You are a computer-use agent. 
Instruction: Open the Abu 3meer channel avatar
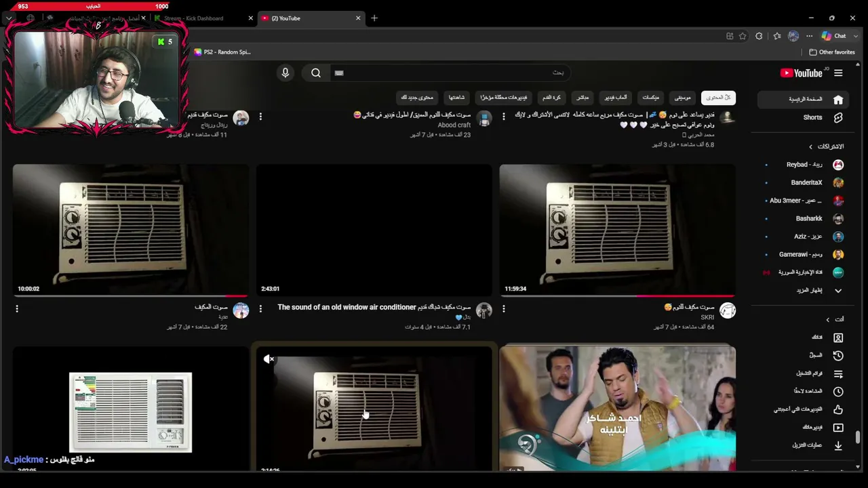(x=838, y=201)
